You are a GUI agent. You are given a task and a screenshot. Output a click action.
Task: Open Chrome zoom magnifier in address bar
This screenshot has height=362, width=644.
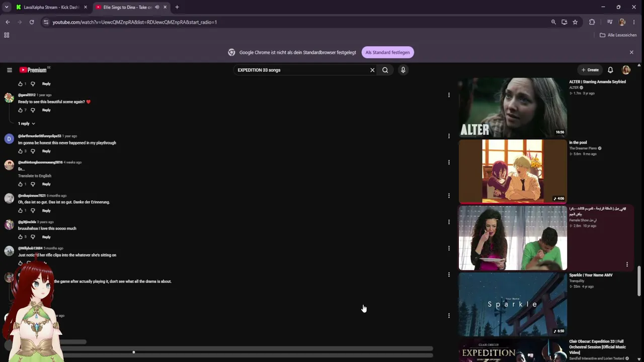(553, 22)
